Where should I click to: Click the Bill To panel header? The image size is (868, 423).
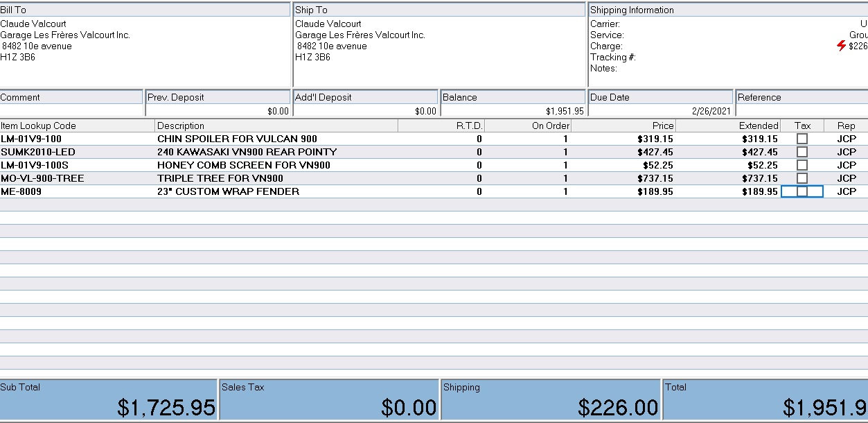tap(145, 10)
